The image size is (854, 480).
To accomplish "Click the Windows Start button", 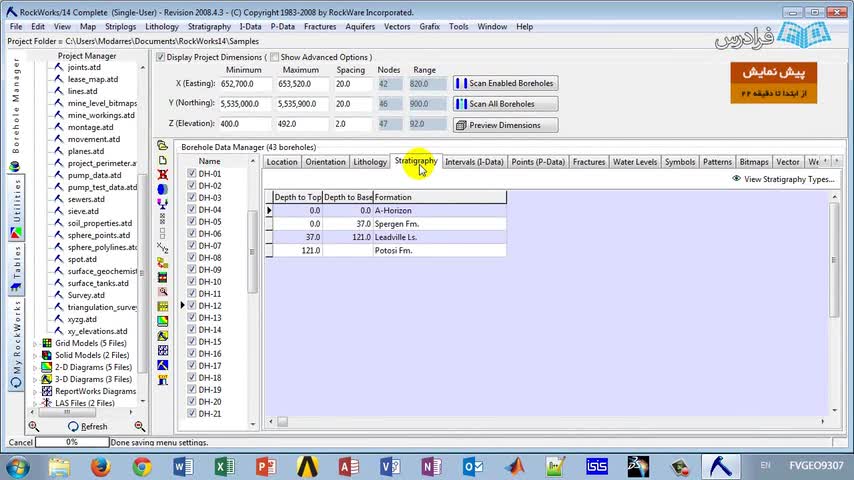I will [x=17, y=467].
